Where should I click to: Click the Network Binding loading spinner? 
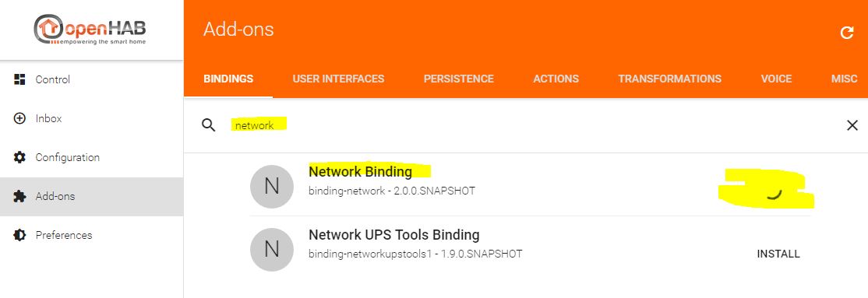point(774,193)
